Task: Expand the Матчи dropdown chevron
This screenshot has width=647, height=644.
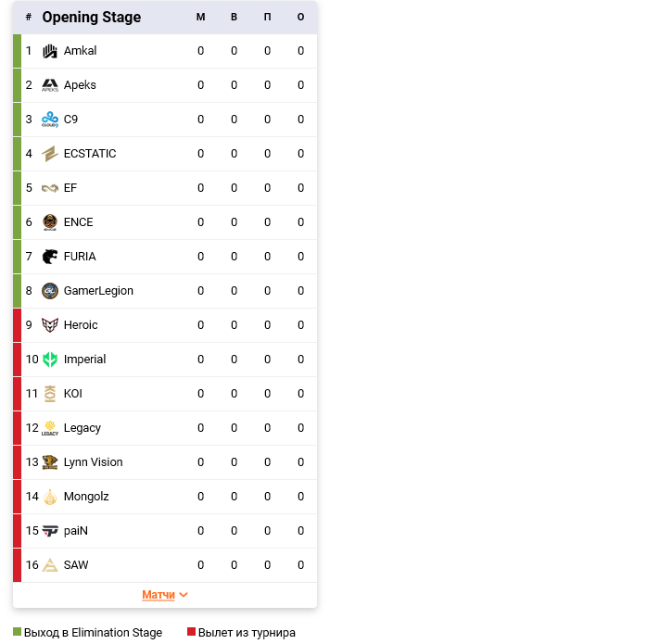Action: click(x=184, y=595)
